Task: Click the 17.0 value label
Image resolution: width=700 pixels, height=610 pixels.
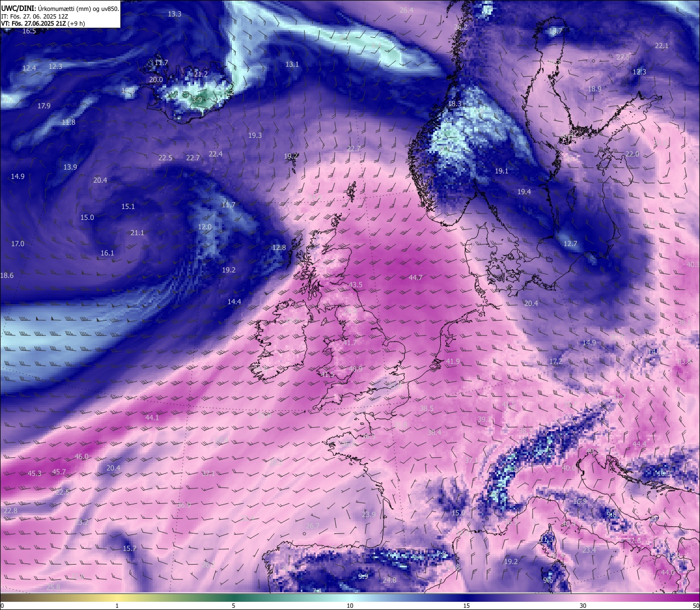Action: coord(17,244)
